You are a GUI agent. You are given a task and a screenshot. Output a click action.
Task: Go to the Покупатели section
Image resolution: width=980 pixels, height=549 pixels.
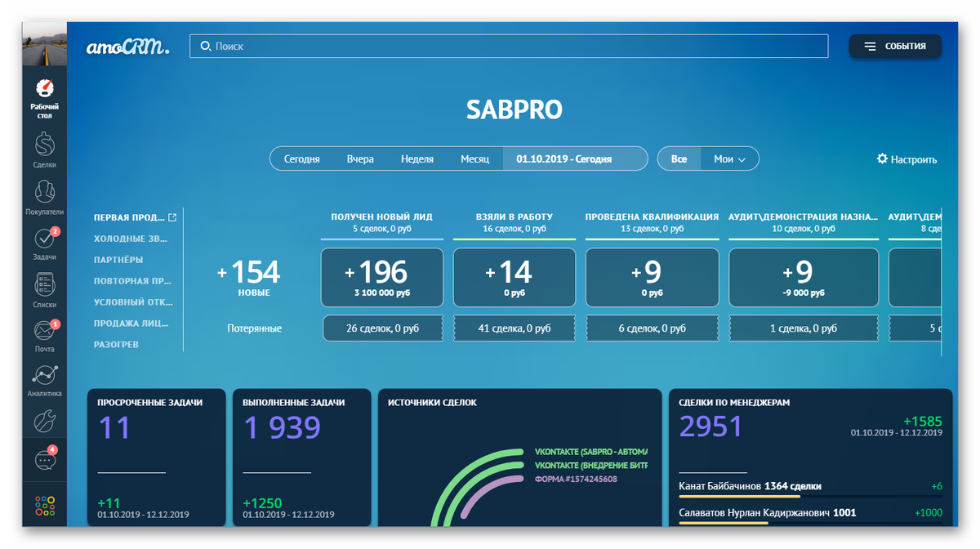[x=44, y=197]
